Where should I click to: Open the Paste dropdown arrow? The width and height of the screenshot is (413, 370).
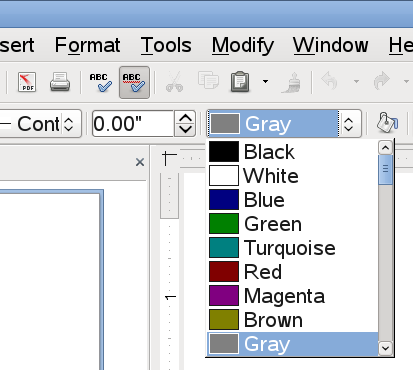(265, 81)
